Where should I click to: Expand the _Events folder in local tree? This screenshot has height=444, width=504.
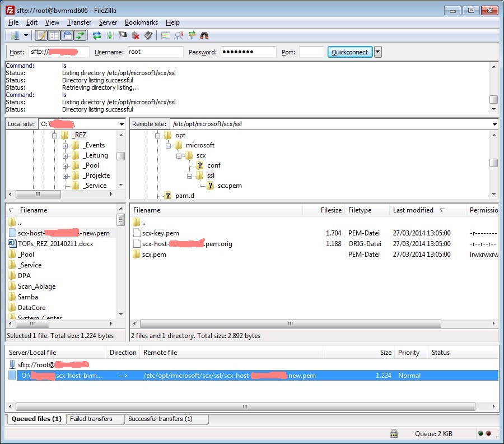click(66, 146)
